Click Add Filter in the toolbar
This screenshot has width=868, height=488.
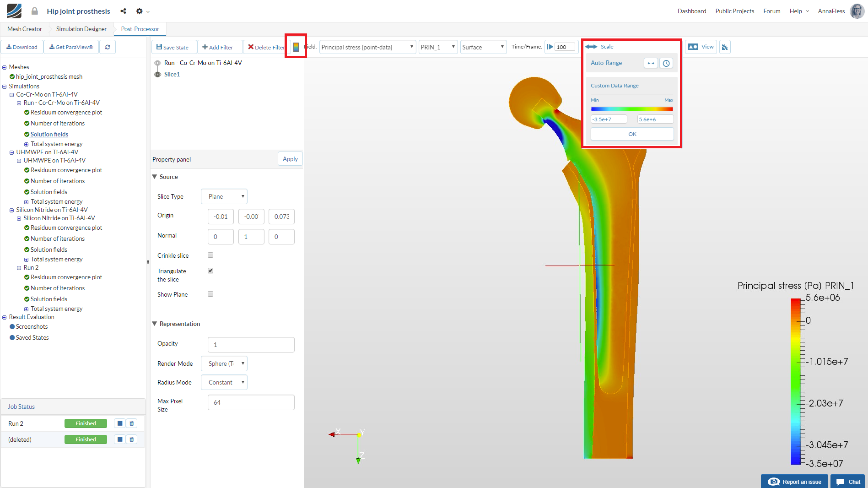[220, 47]
